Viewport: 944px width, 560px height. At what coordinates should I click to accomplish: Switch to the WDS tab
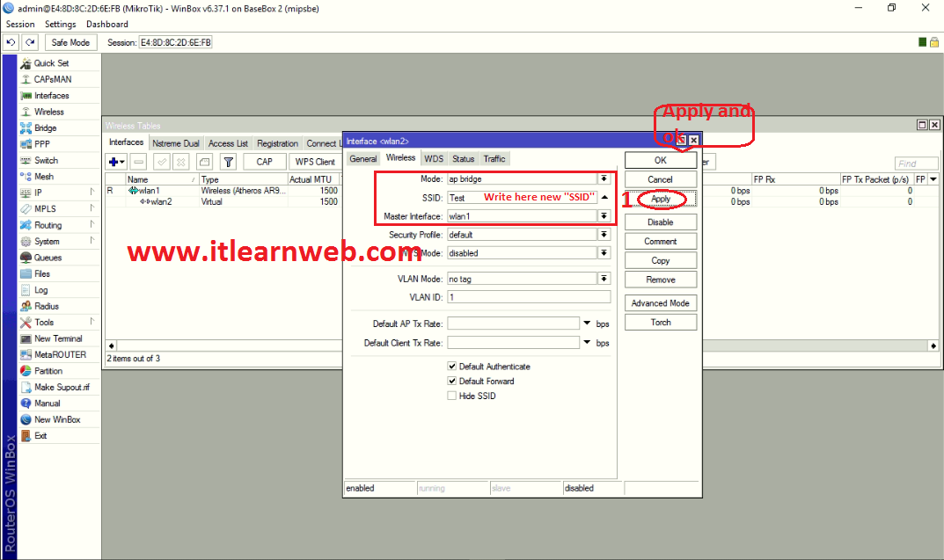[434, 158]
